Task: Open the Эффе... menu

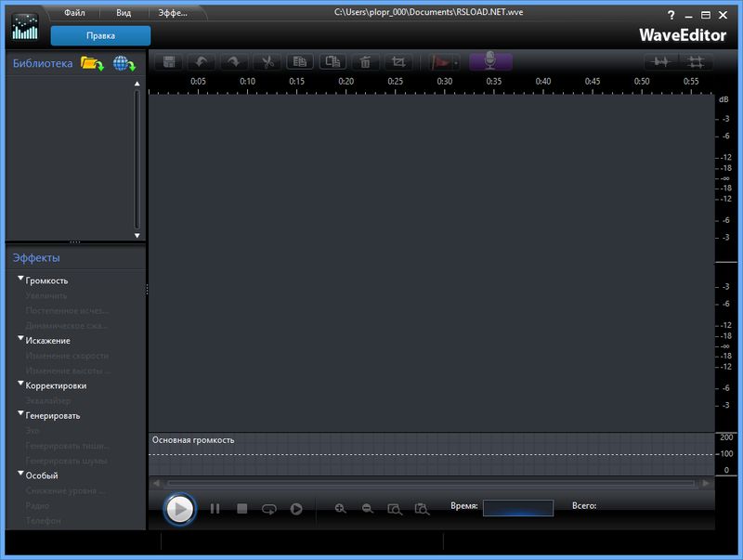Action: (x=173, y=13)
